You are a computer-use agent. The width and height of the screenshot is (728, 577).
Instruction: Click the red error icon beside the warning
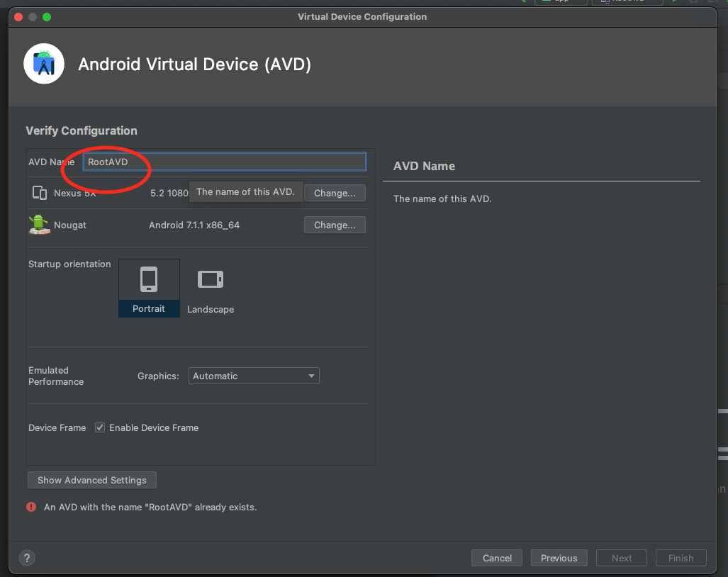point(31,507)
